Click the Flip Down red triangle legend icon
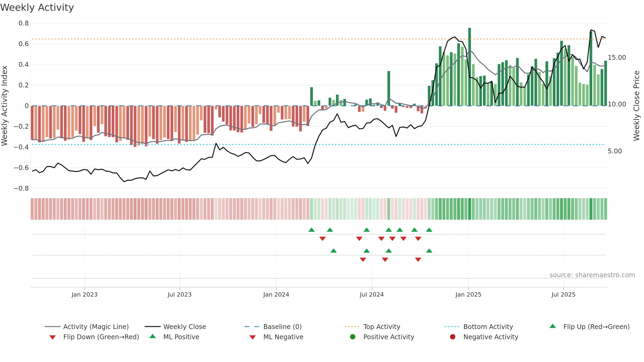Screen dimensions: 644x362 (x=53, y=337)
